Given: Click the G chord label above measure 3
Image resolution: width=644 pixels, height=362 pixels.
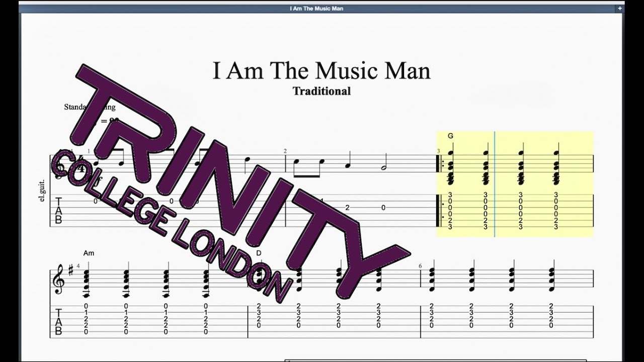Looking at the screenshot, I should 450,136.
